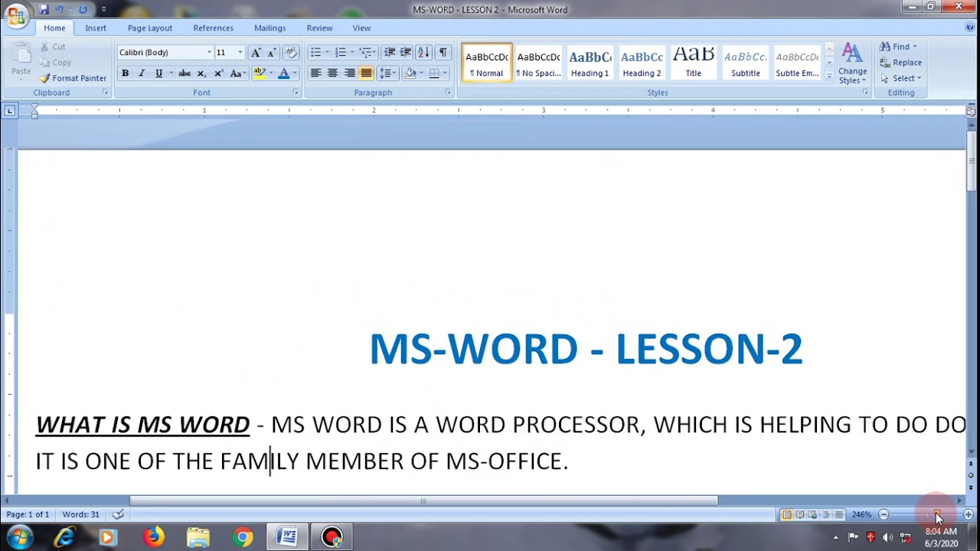Align paragraph text to the left
The image size is (980, 551).
coord(315,73)
